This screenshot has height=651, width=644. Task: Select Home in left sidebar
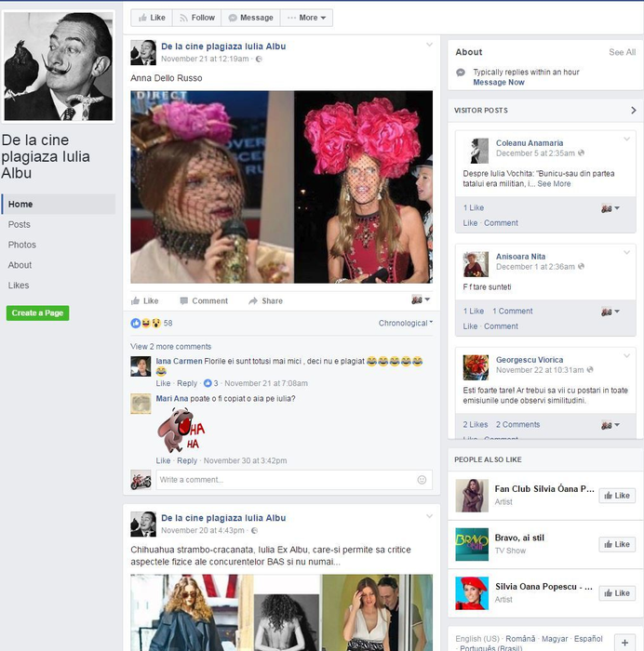click(59, 205)
